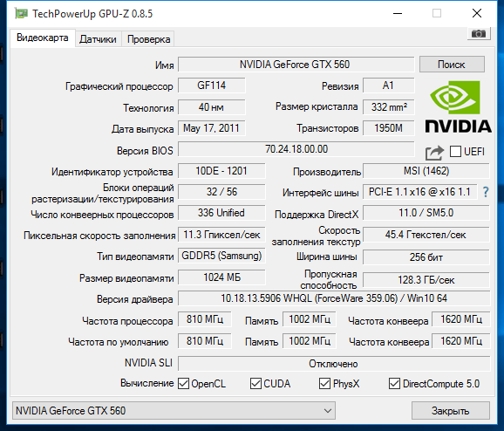Click the GPU-Z app icon in title bar

[21, 13]
